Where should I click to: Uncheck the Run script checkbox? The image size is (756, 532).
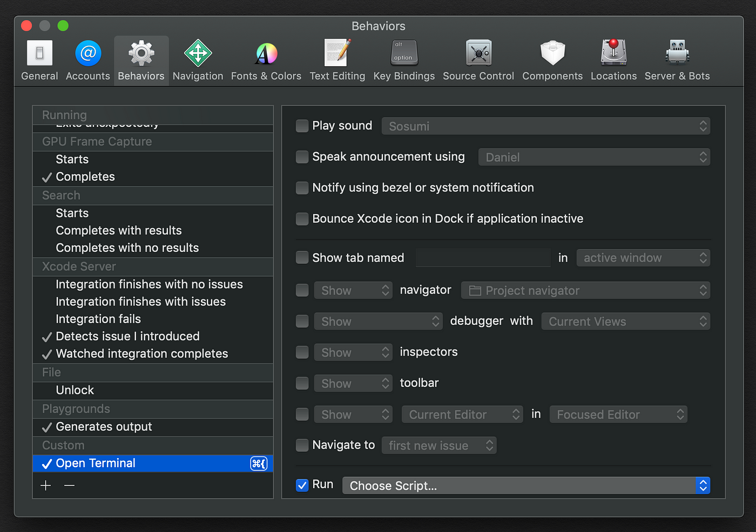(x=302, y=485)
